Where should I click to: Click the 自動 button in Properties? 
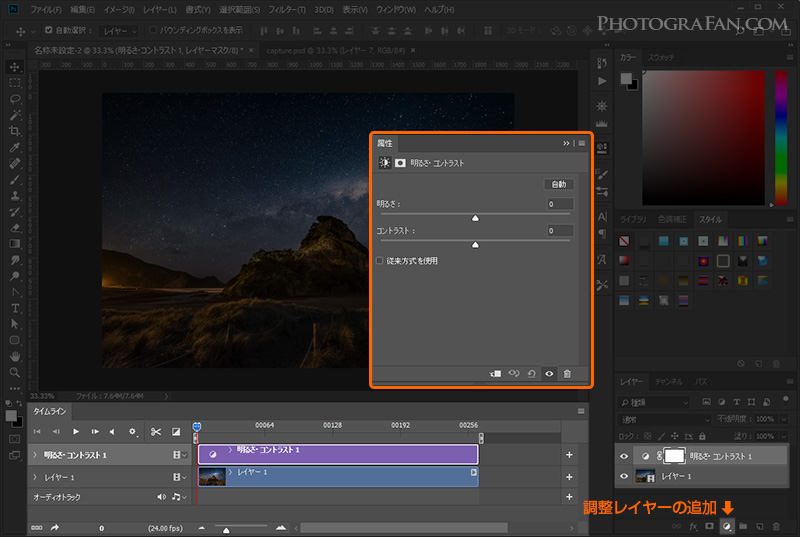pyautogui.click(x=559, y=184)
